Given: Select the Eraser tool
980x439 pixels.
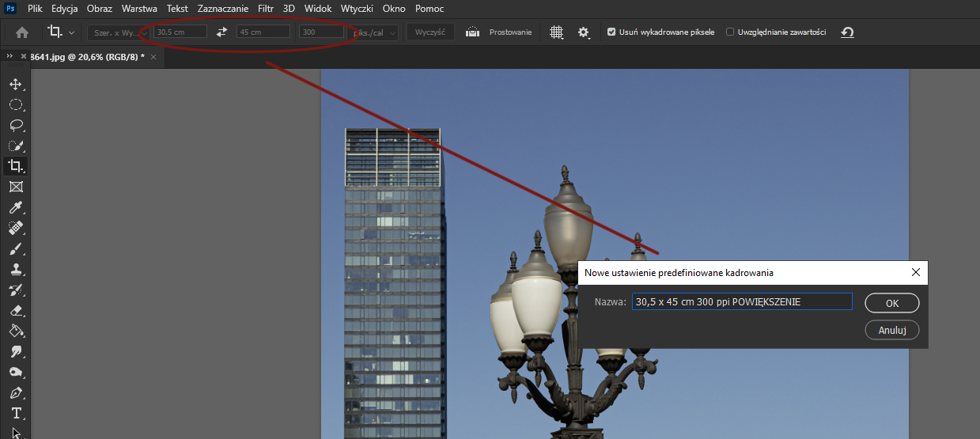Looking at the screenshot, I should tap(15, 310).
